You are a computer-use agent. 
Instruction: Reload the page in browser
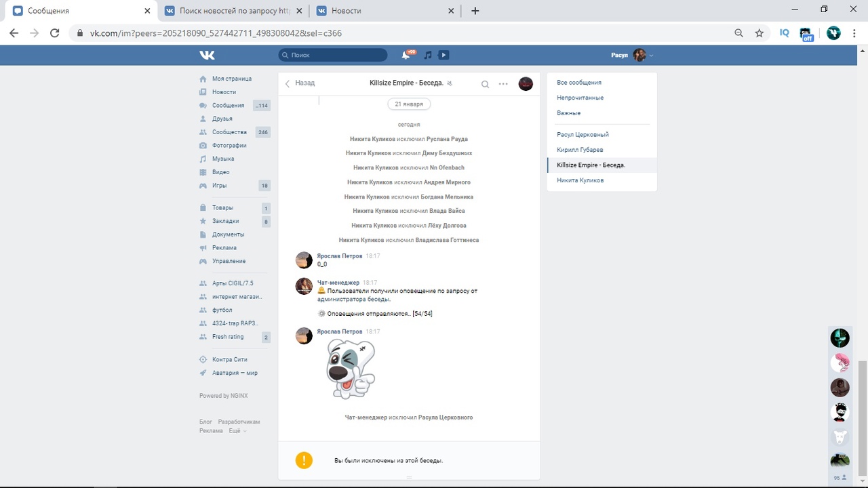56,33
